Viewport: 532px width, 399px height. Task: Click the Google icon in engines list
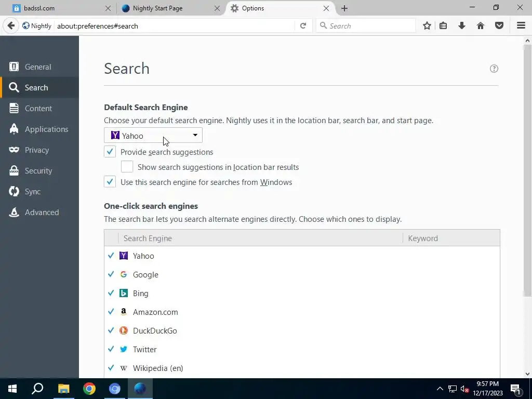click(x=124, y=274)
